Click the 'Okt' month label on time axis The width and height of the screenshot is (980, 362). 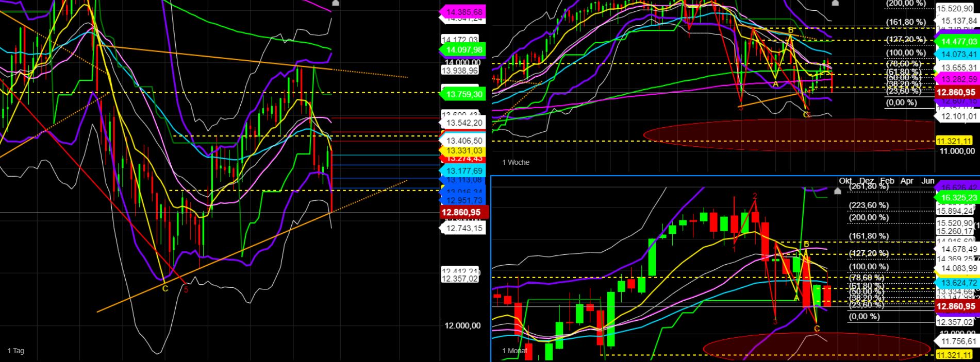pos(845,181)
